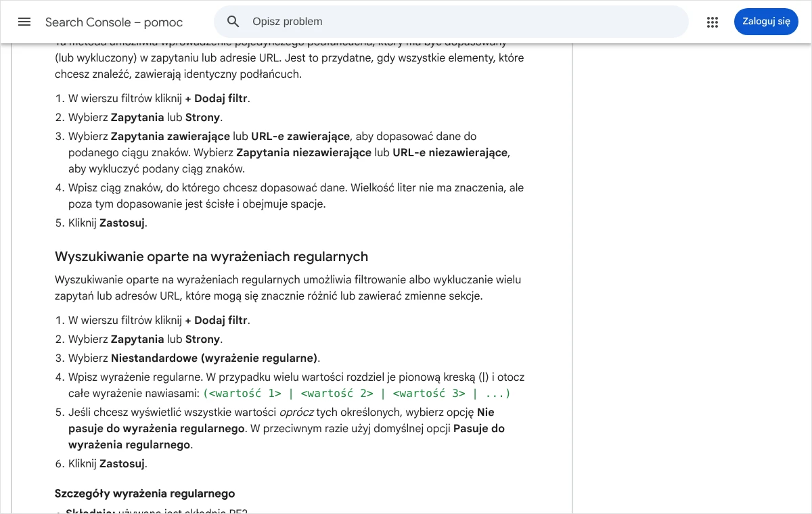Click bold text URL-e niezawierające

coord(450,152)
